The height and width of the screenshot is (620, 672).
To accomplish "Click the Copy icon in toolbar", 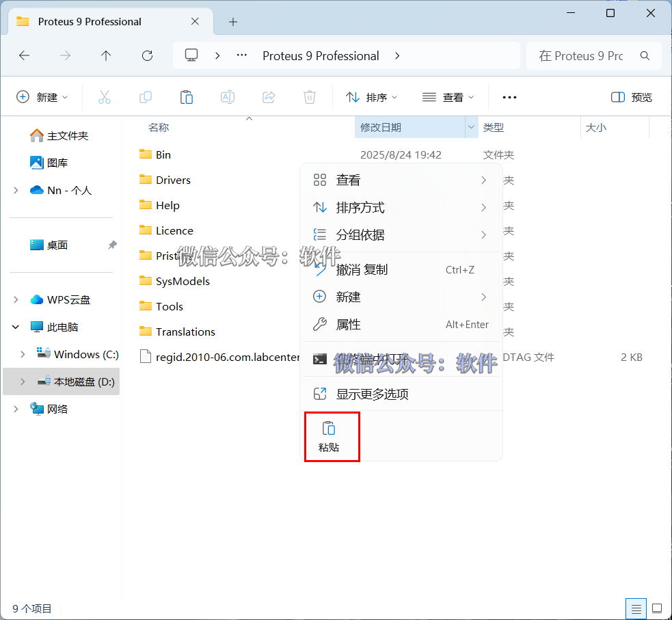I will (146, 97).
